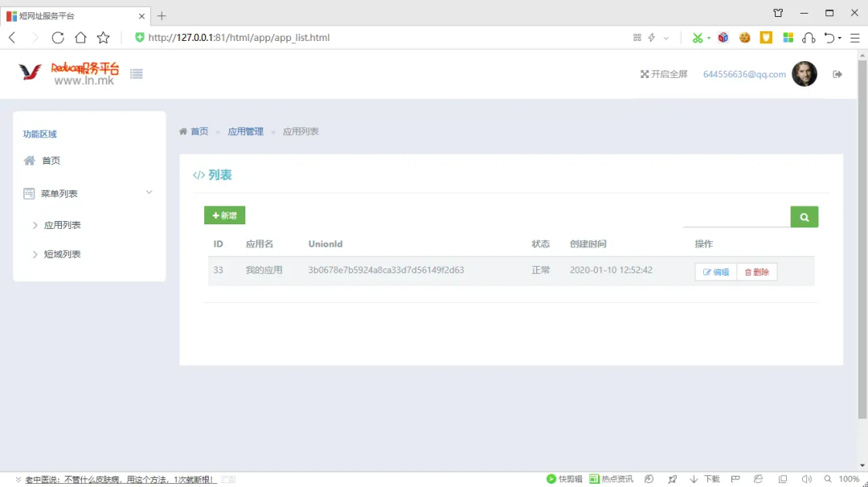Viewport: 868px width, 487px height.
Task: Click the hamburger menu toggle icon beside logo
Action: (x=137, y=74)
